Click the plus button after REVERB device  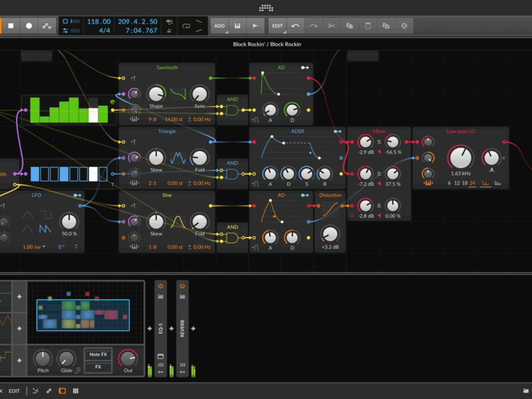194,329
